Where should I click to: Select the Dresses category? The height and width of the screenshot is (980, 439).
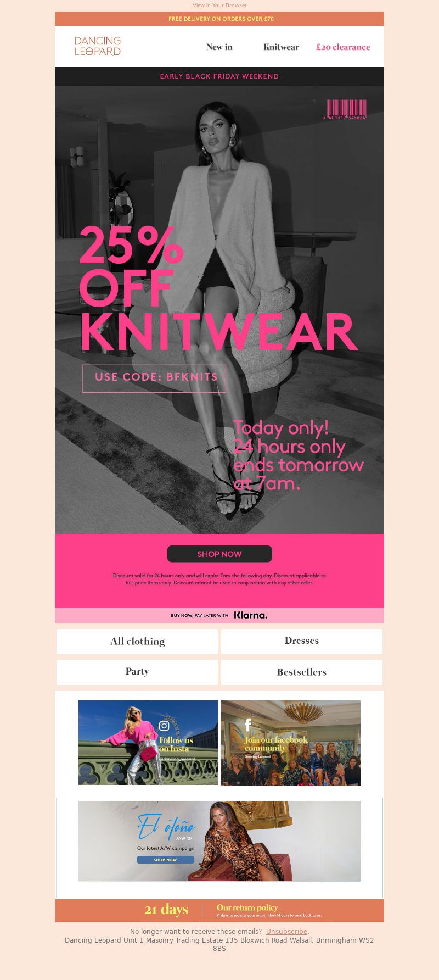click(x=302, y=641)
